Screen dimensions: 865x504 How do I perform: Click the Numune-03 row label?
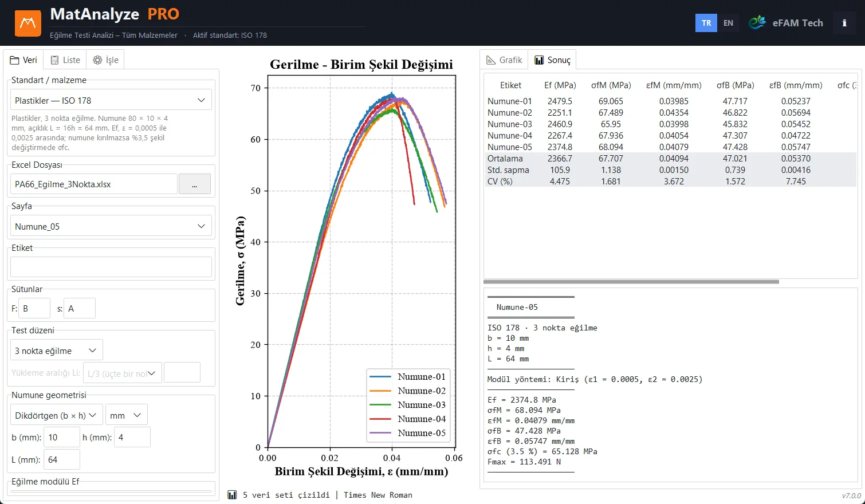pos(510,124)
